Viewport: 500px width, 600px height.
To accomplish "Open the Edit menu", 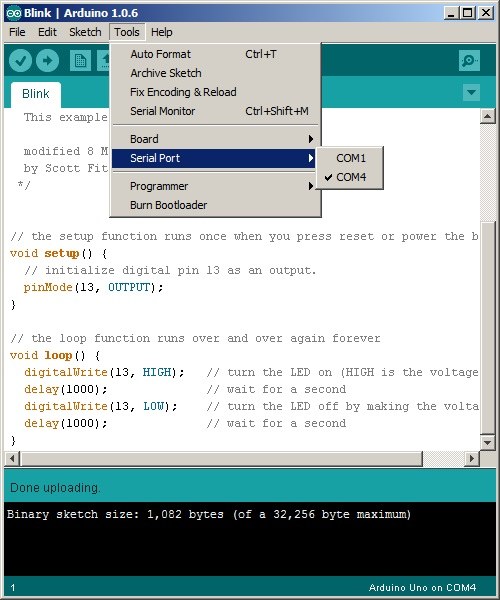I will click(x=47, y=32).
